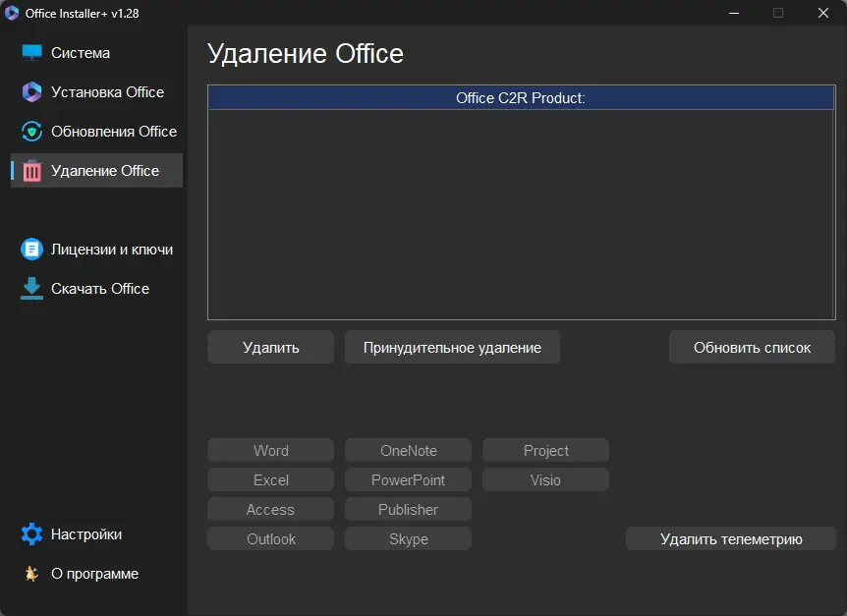Switch to Лицензии и ключи page
The width and height of the screenshot is (847, 616).
(112, 250)
